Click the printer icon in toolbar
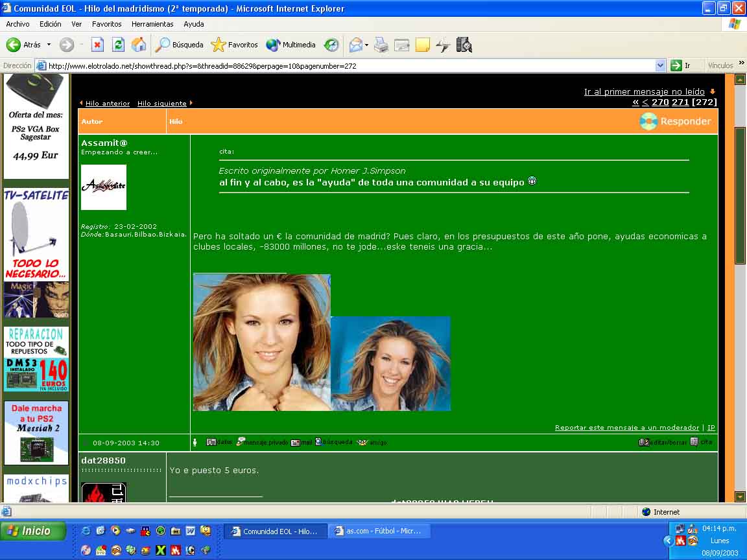 click(381, 45)
